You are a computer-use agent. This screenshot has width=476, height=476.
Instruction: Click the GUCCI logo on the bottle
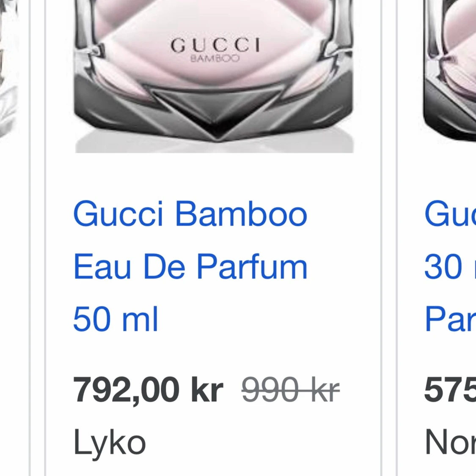[x=217, y=44]
